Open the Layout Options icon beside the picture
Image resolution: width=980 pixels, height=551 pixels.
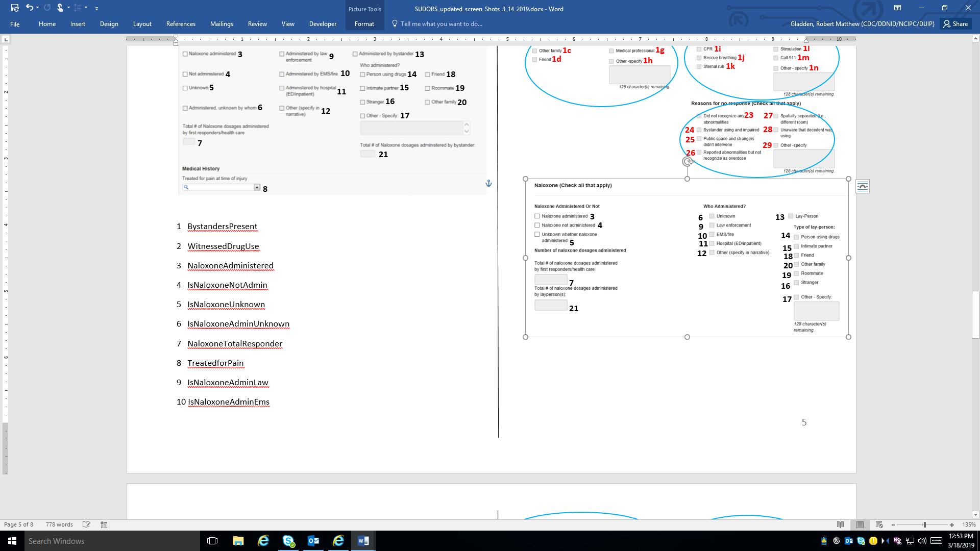863,187
